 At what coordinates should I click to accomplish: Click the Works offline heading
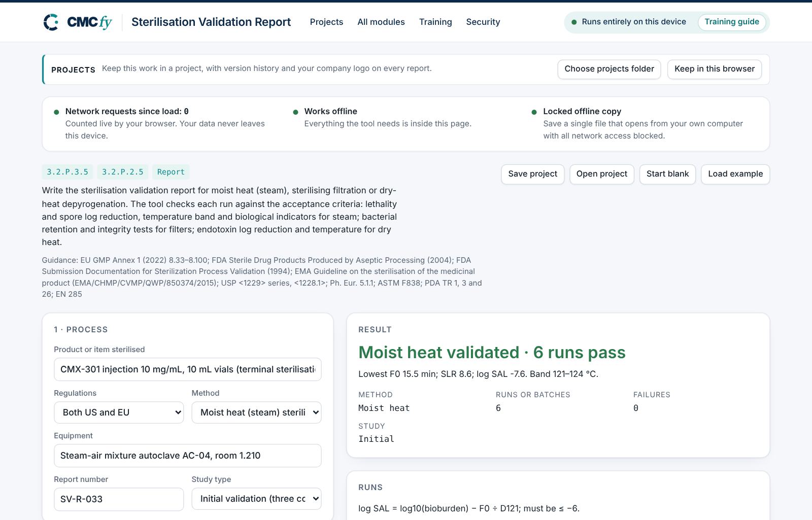(x=331, y=111)
